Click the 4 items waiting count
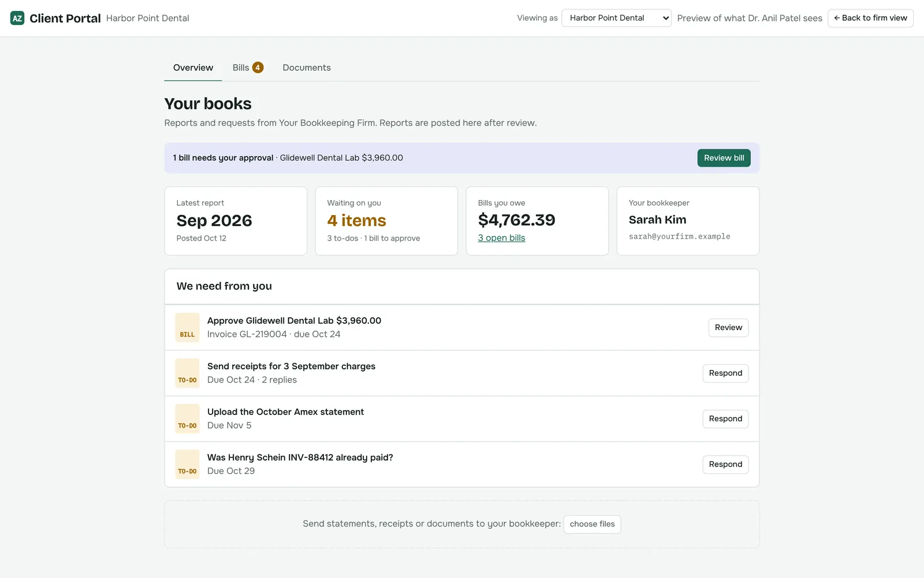Image resolution: width=924 pixels, height=578 pixels. coord(356,221)
